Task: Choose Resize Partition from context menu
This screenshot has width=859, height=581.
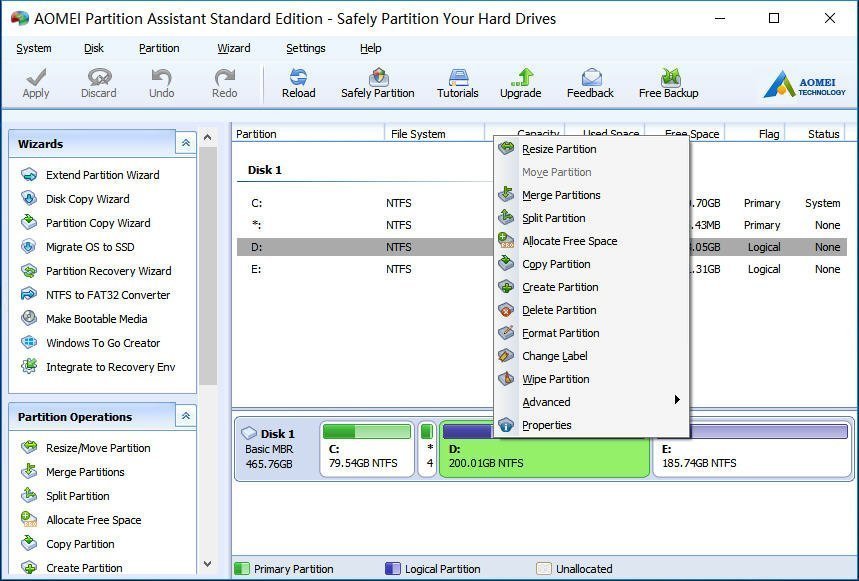Action: pos(591,149)
